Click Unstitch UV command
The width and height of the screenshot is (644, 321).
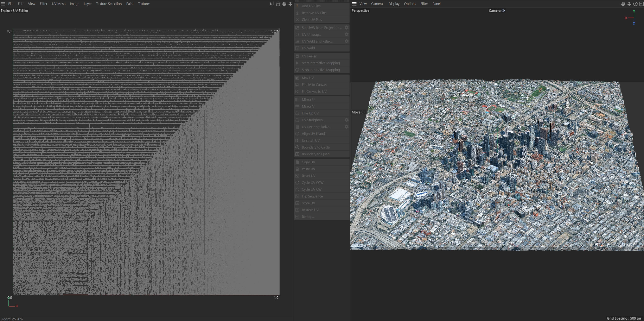click(x=322, y=141)
